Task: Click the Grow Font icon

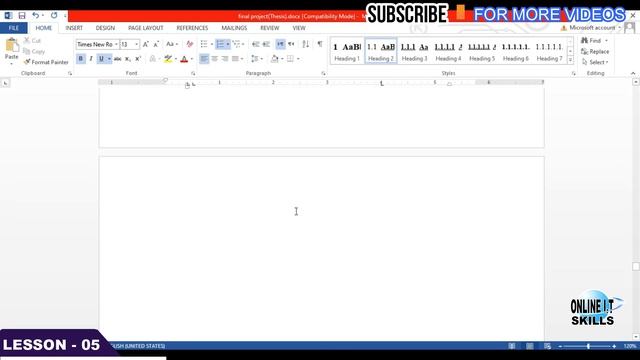Action: 146,44
